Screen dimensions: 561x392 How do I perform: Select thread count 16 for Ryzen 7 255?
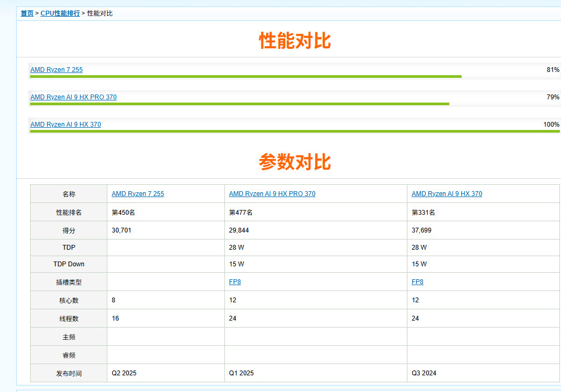[115, 318]
